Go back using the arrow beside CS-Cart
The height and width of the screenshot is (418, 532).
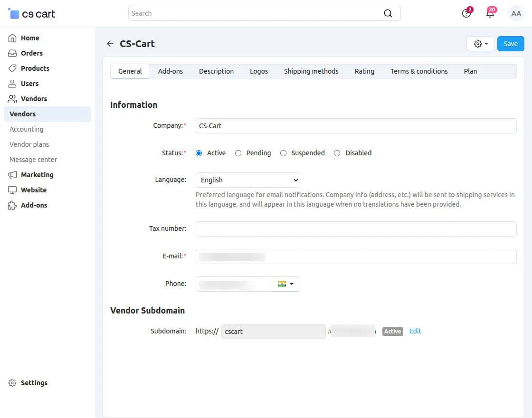(x=110, y=43)
